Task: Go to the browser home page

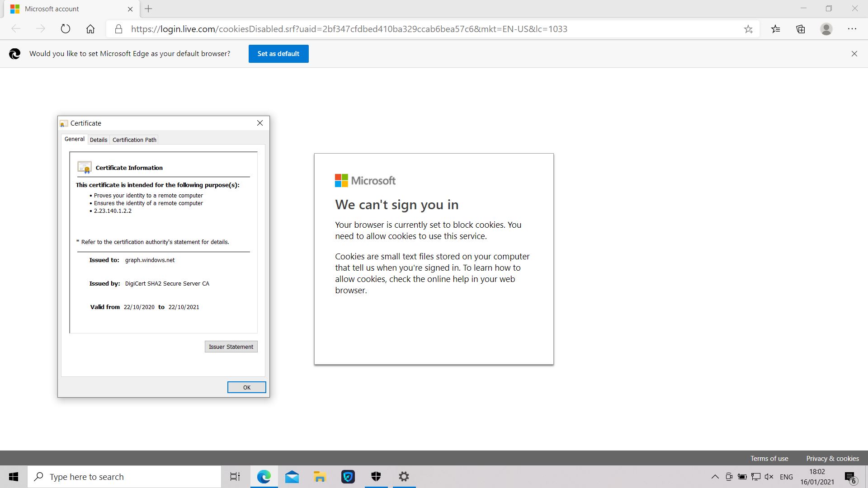Action: (90, 29)
